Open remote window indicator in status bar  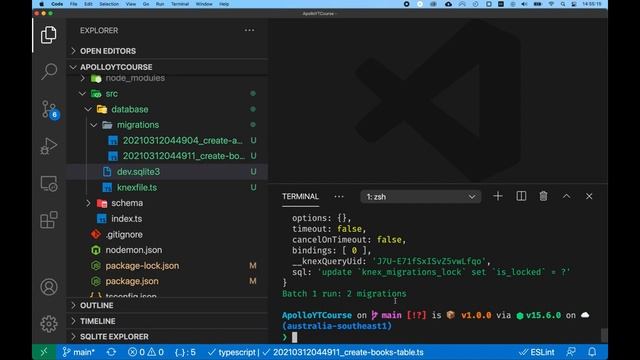click(x=44, y=352)
